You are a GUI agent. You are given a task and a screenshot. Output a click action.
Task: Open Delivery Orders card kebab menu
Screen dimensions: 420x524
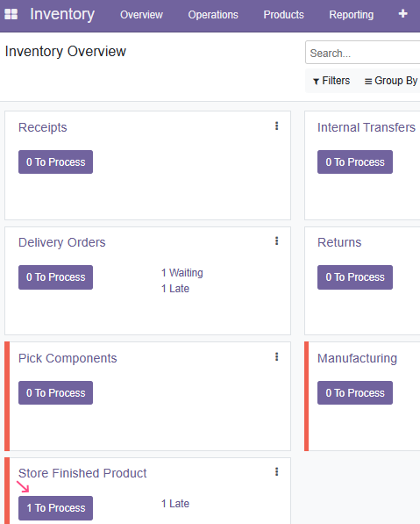(x=276, y=241)
